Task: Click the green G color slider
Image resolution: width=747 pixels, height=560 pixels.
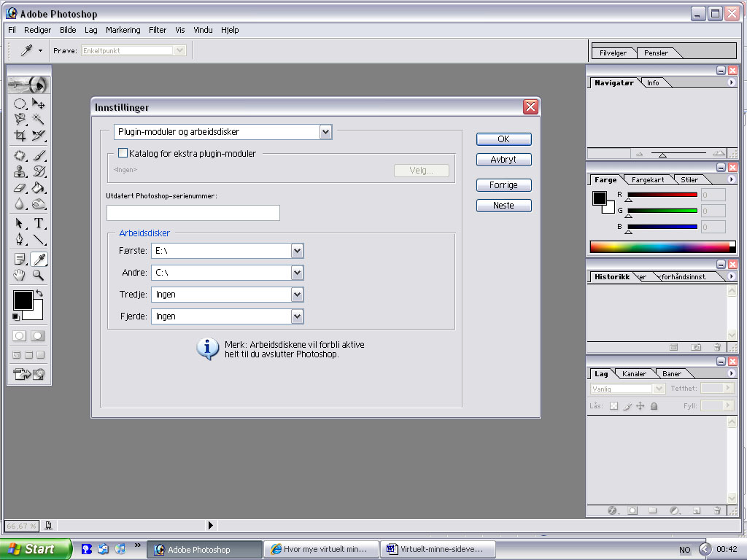Action: coord(662,211)
